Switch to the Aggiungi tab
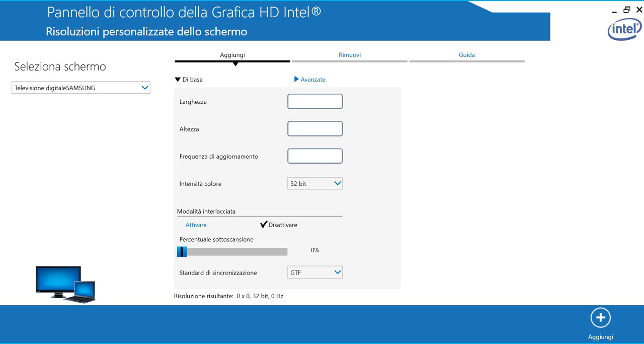This screenshot has height=344, width=644. 232,55
